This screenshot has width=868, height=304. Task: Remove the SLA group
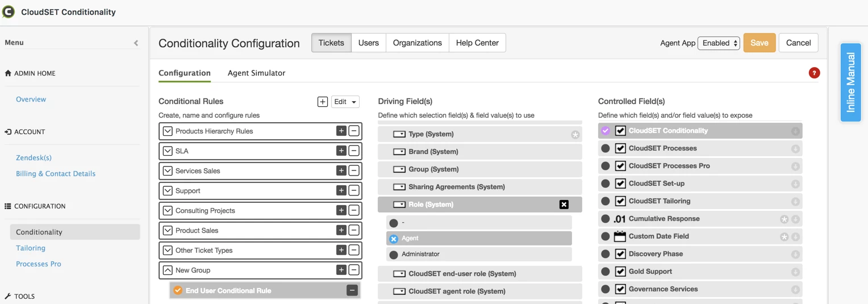click(353, 151)
